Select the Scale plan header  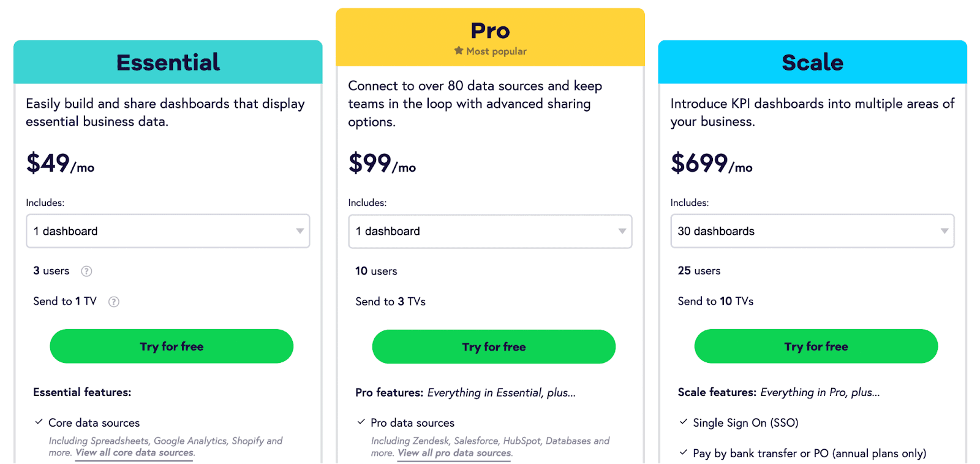(812, 62)
